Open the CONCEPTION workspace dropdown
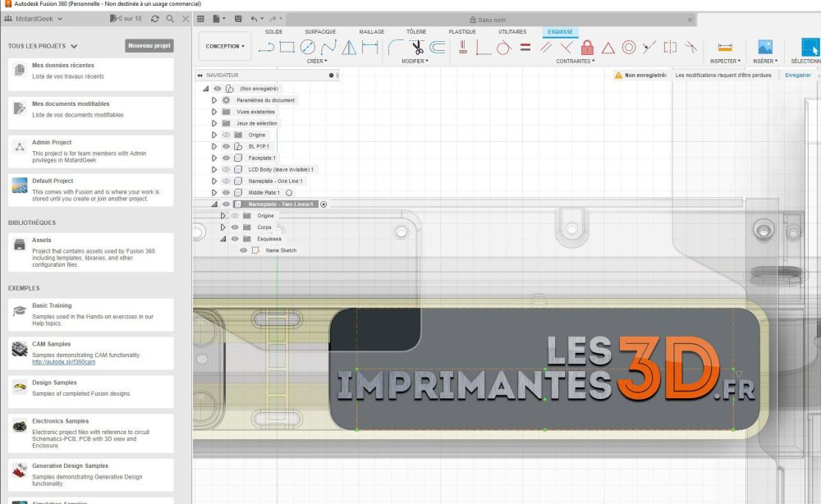 (225, 46)
